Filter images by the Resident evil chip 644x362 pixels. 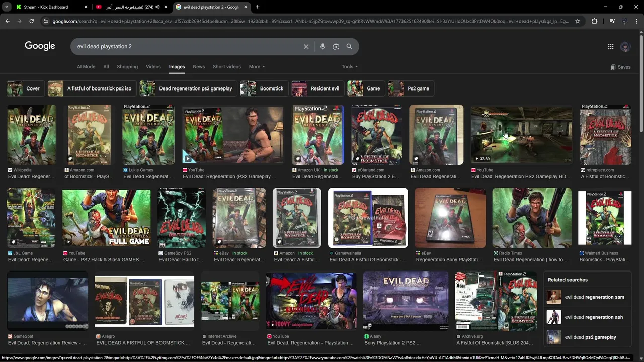pyautogui.click(x=317, y=88)
